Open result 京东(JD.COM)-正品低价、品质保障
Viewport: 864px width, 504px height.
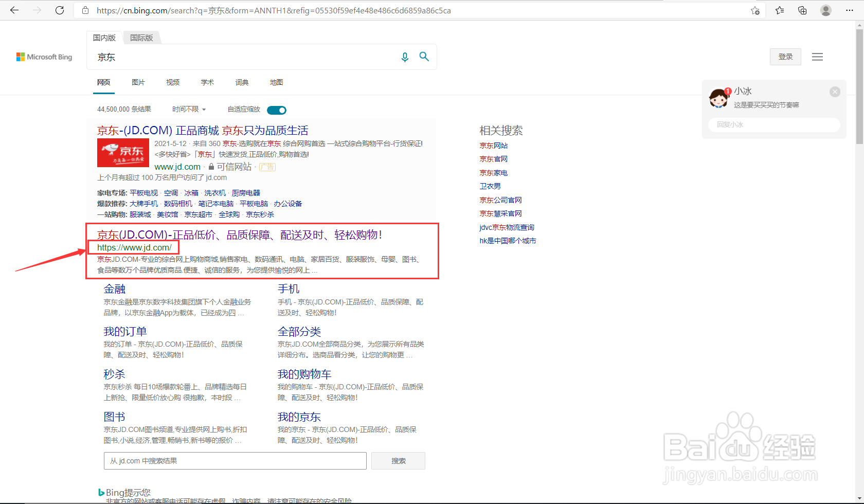point(239,235)
